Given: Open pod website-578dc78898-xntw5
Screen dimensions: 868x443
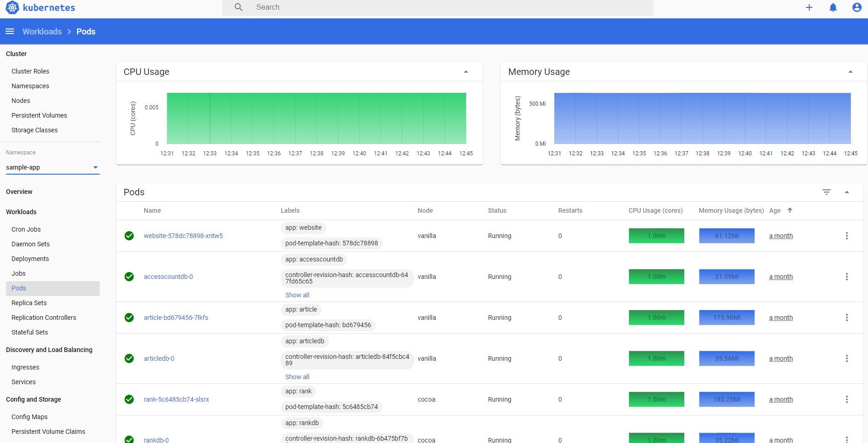Looking at the screenshot, I should 183,236.
